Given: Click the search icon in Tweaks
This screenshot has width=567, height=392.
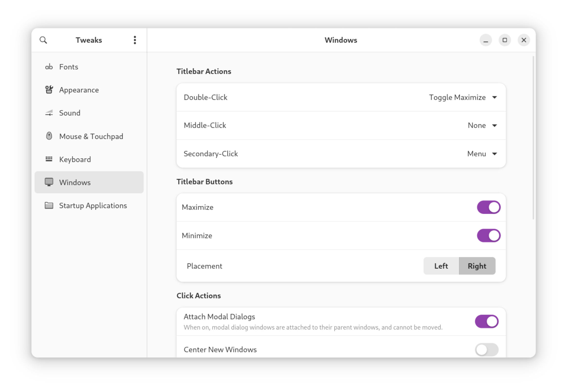Looking at the screenshot, I should (x=43, y=40).
